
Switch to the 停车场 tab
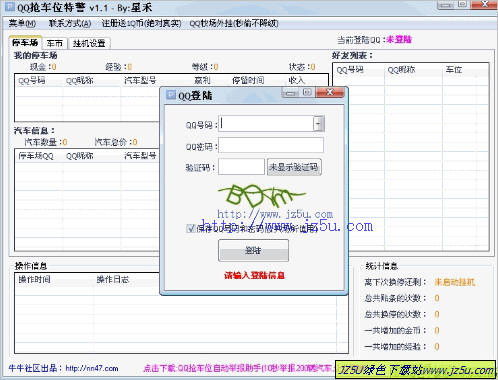click(x=25, y=43)
